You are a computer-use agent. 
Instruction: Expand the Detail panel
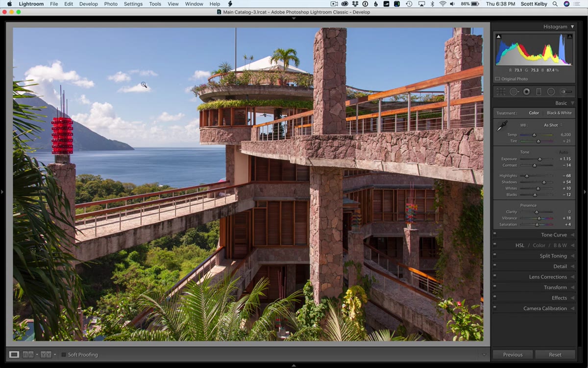click(572, 266)
